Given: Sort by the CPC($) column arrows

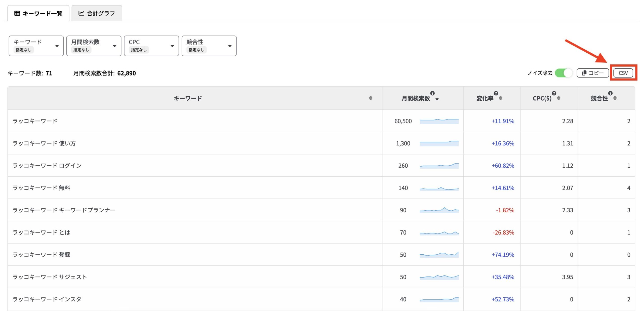Looking at the screenshot, I should tap(558, 98).
